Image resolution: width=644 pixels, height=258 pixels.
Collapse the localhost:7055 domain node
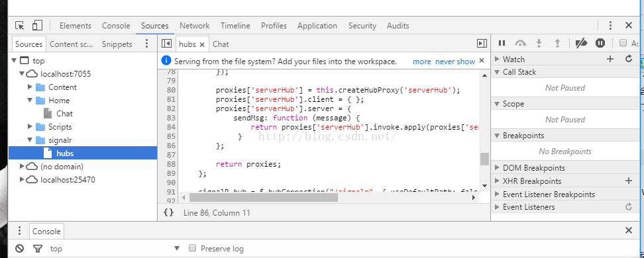(x=22, y=74)
